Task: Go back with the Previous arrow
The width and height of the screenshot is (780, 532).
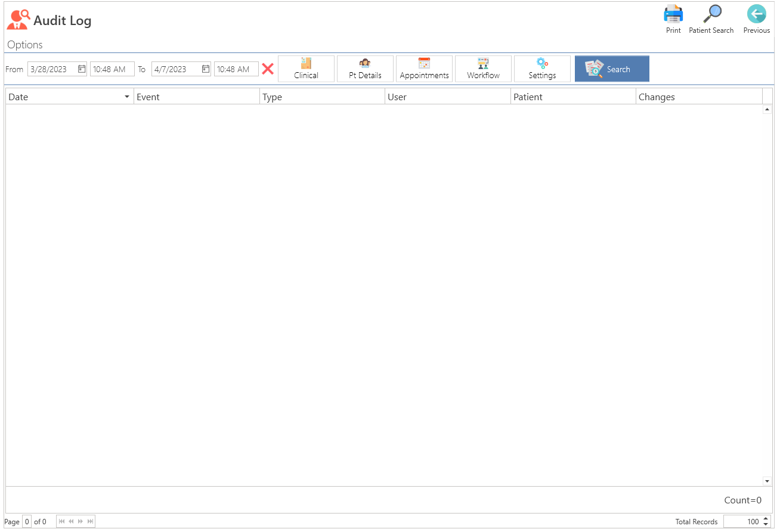Action: click(x=757, y=14)
